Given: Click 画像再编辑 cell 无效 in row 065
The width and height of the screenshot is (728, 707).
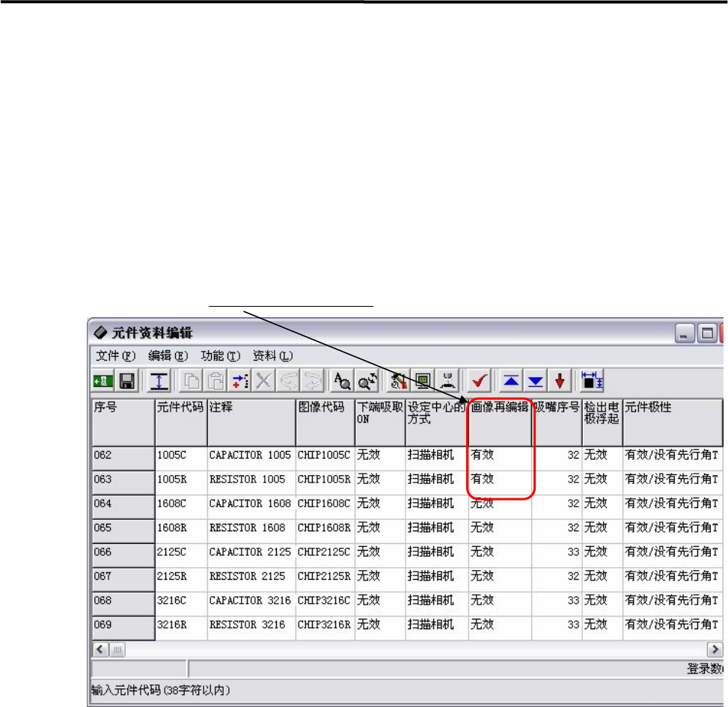Looking at the screenshot, I should [x=500, y=530].
